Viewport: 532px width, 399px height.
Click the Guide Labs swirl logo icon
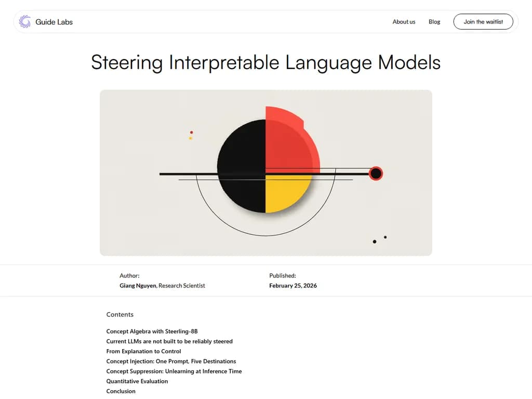[x=24, y=22]
